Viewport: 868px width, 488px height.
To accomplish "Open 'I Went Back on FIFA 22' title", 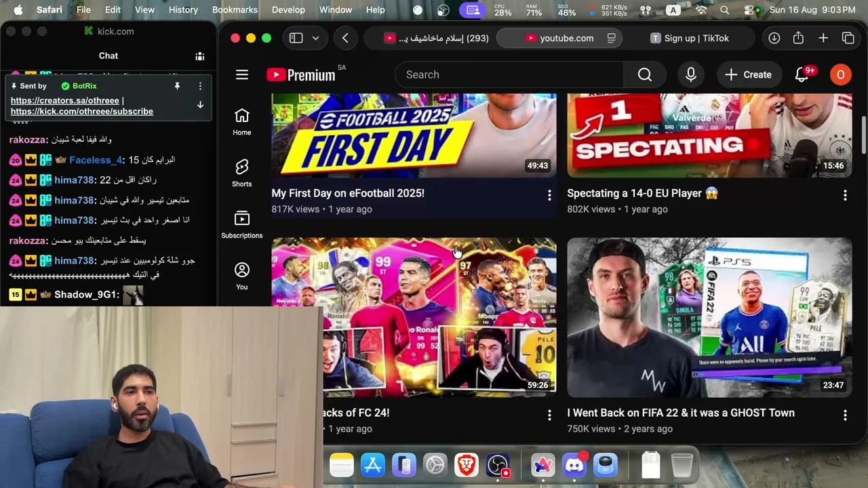I will pos(681,413).
